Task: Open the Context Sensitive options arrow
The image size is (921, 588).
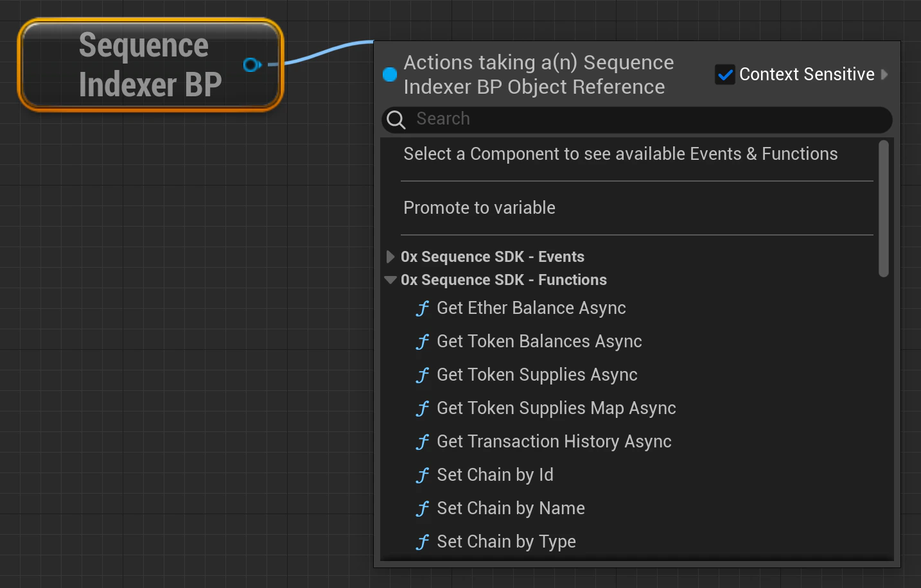Action: [884, 74]
